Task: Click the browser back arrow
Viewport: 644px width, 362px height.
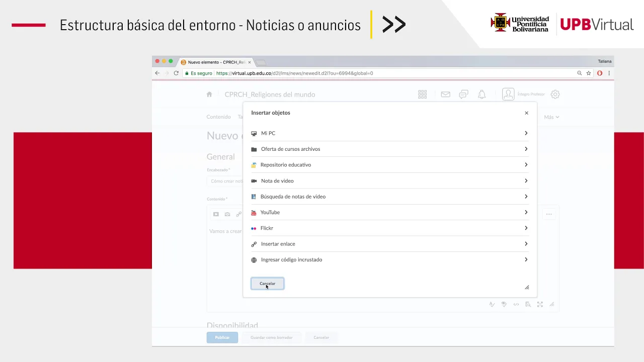Action: [157, 73]
